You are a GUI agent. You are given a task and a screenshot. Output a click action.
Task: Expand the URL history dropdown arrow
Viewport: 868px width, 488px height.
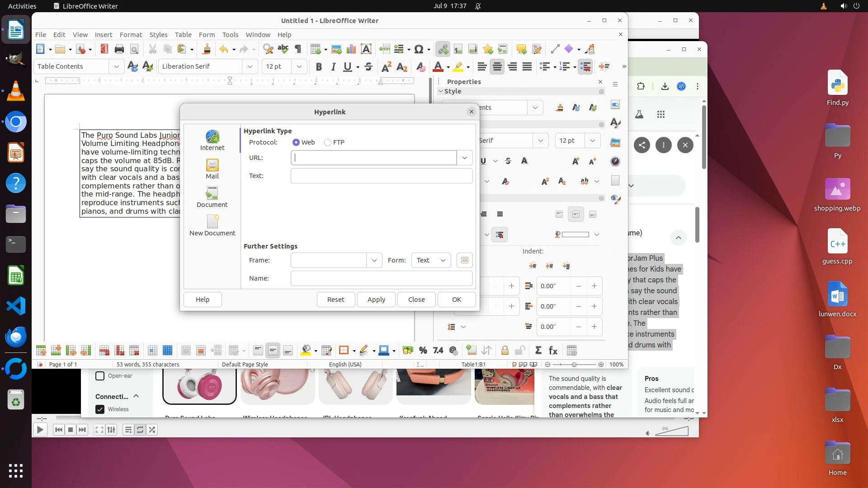tap(464, 158)
